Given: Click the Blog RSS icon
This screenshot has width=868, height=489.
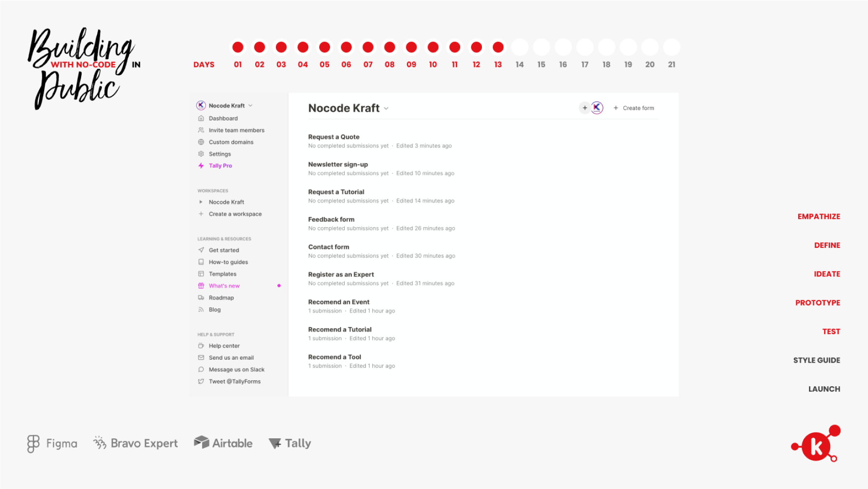Looking at the screenshot, I should click(x=201, y=309).
